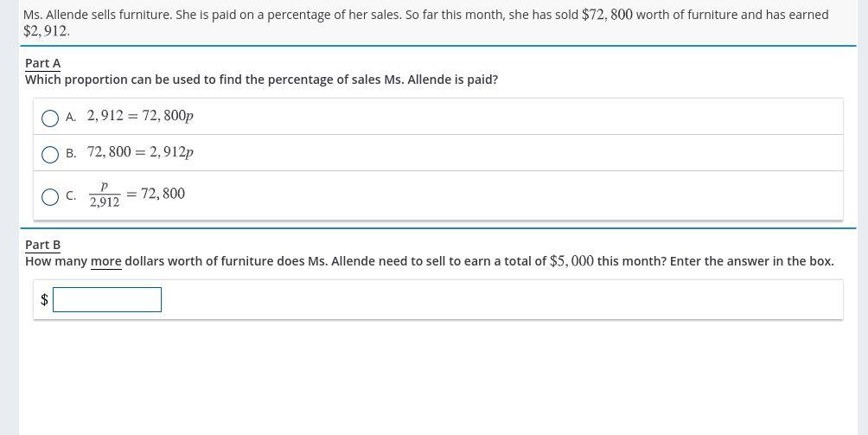Click the phrase Enter the answer in the box
Screen dimensions: 868x435
click(x=752, y=261)
